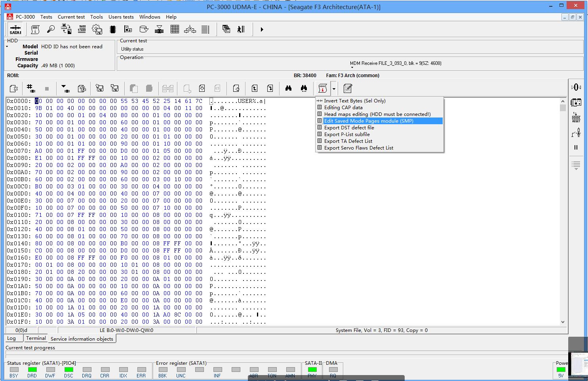
Task: Open dropdown arrow beside the script tools icon
Action: pyautogui.click(x=334, y=89)
